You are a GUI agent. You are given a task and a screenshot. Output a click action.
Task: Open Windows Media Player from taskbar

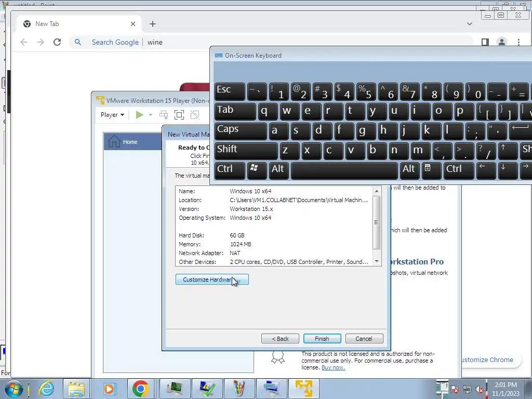[109, 389]
